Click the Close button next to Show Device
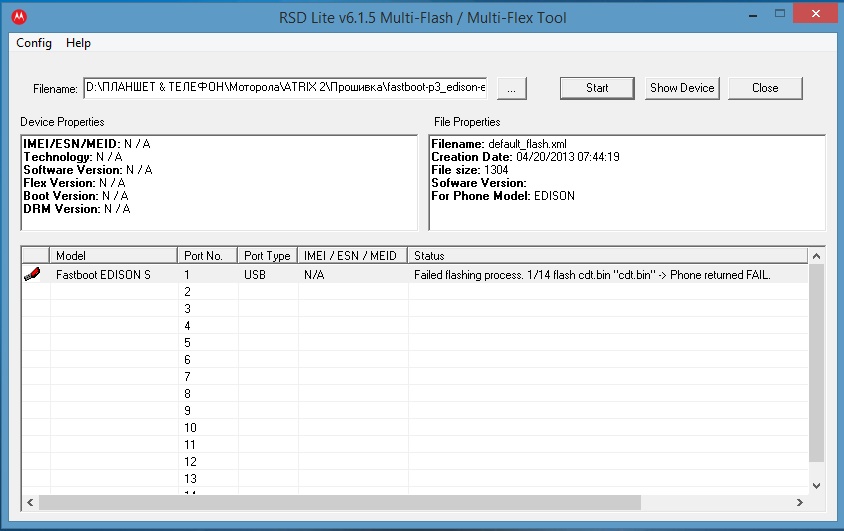The image size is (844, 531). tap(765, 88)
